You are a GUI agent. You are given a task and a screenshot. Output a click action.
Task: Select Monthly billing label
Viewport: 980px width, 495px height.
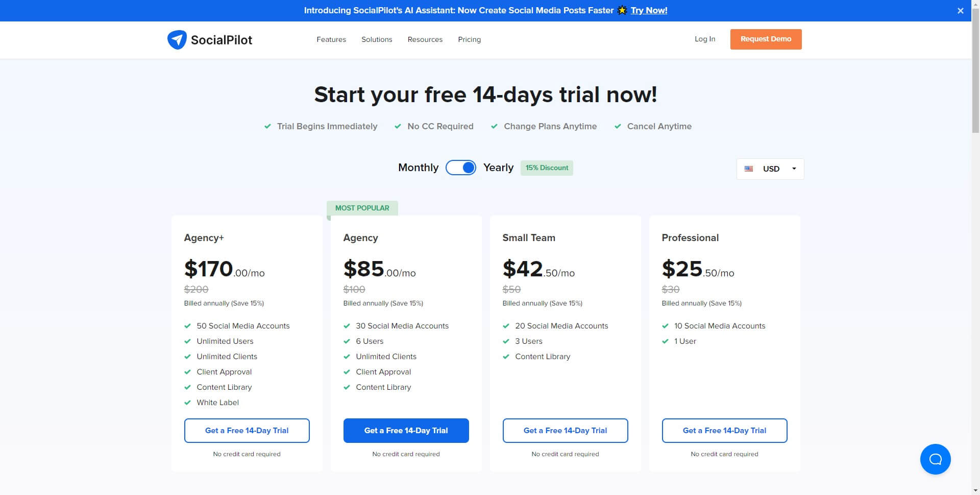(x=418, y=168)
